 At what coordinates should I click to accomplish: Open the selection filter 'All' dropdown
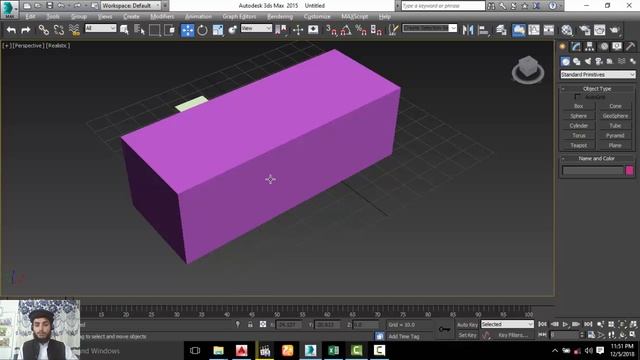pos(100,28)
